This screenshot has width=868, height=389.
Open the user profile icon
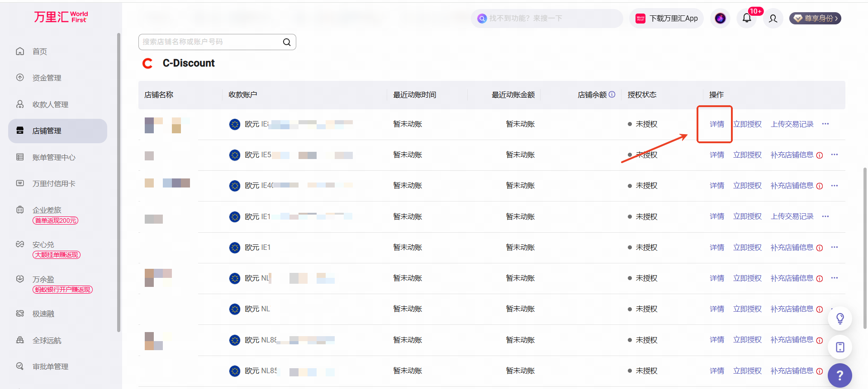pos(773,19)
